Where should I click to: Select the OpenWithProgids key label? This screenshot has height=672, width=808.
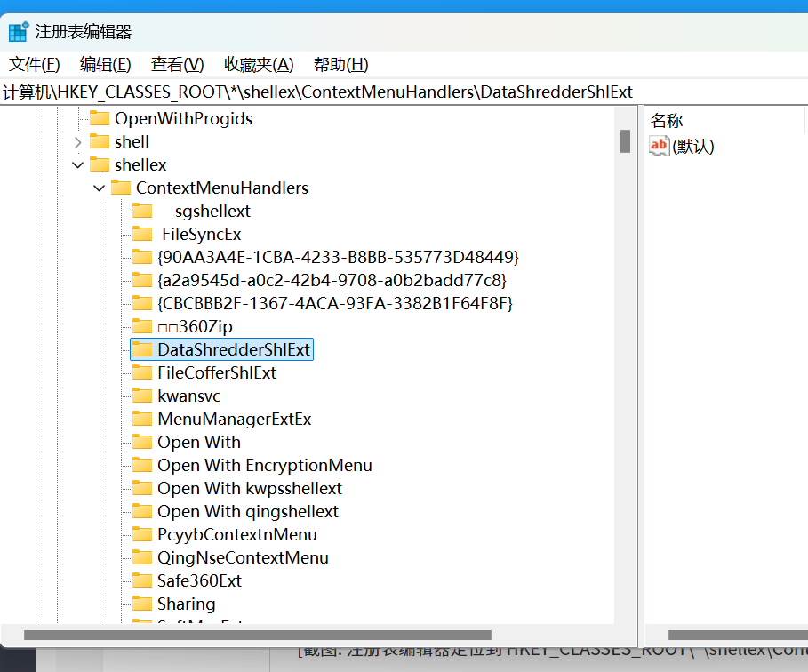(183, 119)
